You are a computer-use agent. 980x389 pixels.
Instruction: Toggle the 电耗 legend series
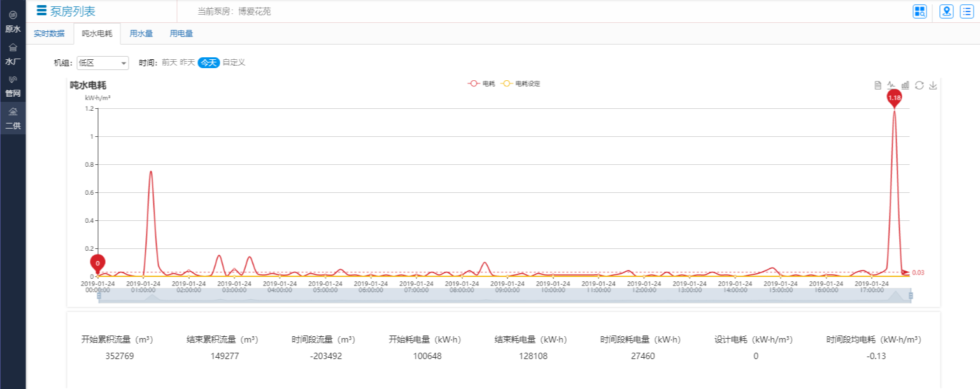tap(481, 83)
